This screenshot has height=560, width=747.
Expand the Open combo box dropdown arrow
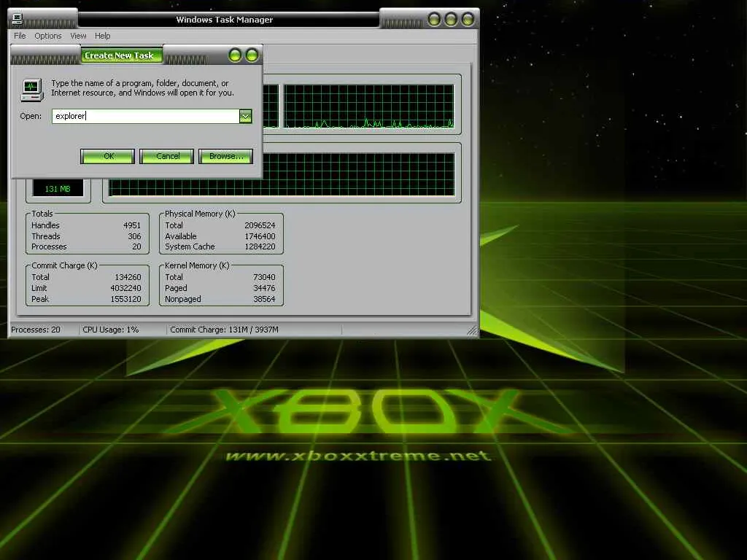pos(245,116)
